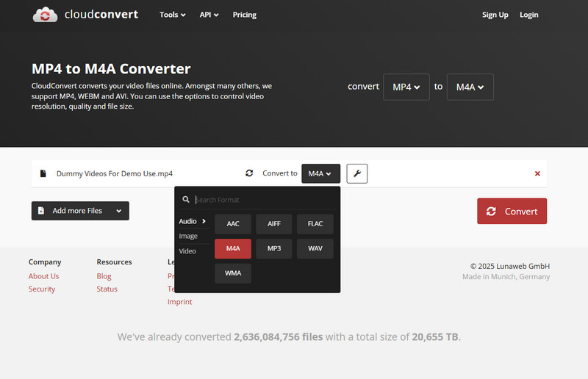This screenshot has width=588, height=379.
Task: Open the M4A target format header dropdown
Action: [470, 87]
